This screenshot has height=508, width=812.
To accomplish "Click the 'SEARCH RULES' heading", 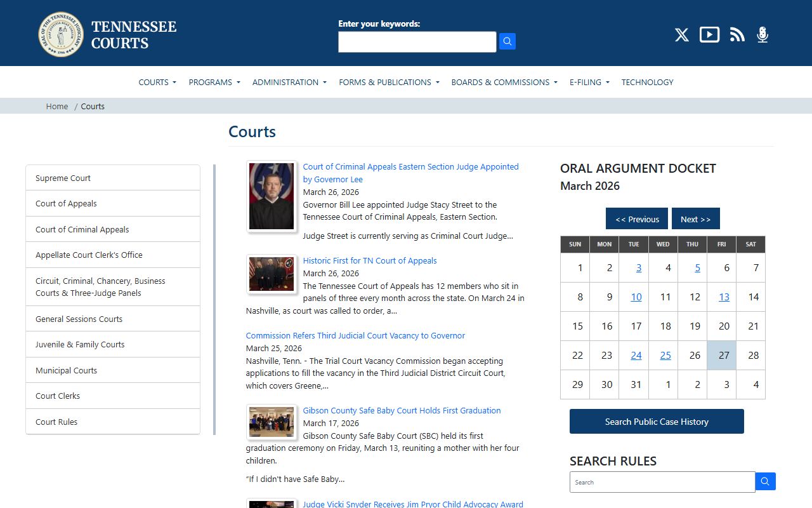I will point(613,461).
